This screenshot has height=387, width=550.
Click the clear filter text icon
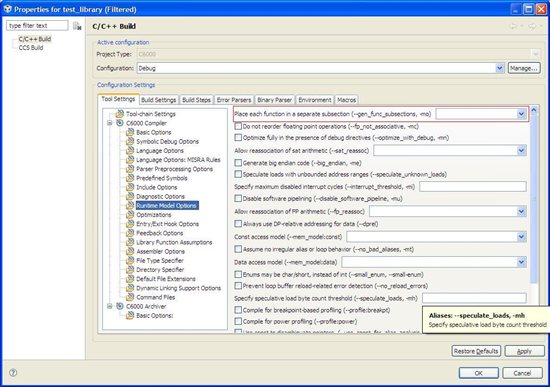[77, 26]
